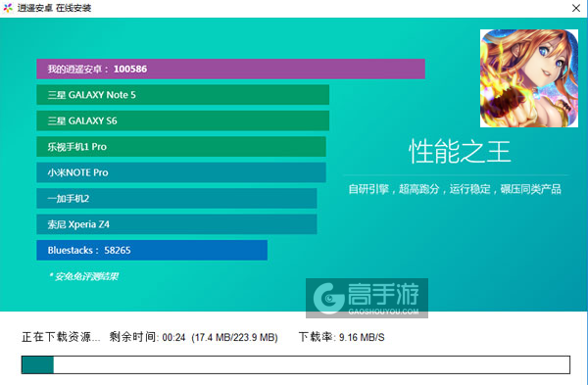Click the 17.4 MB/223.9 MB size text
The image size is (588, 385).
(234, 337)
